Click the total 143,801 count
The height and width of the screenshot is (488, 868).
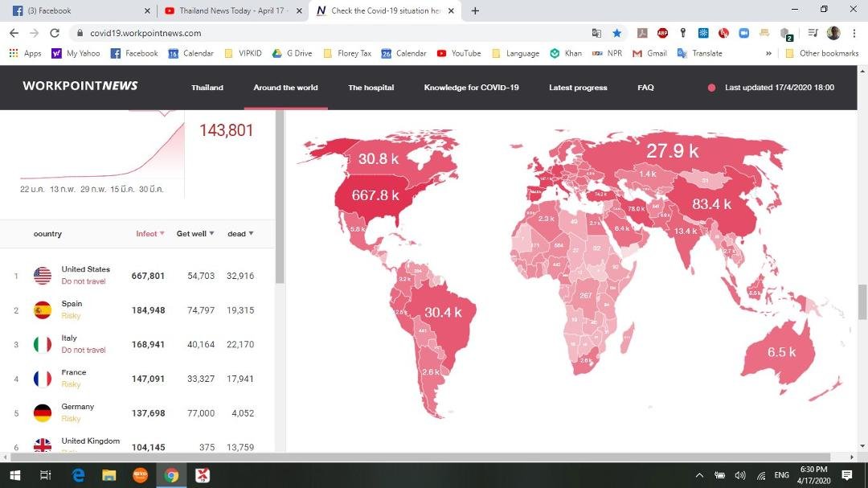coord(227,130)
